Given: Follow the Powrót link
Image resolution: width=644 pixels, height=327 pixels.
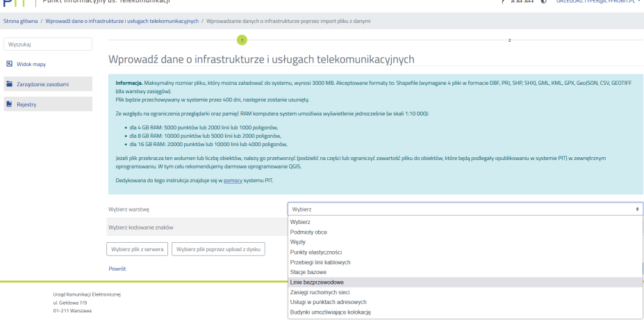Looking at the screenshot, I should tap(117, 269).
